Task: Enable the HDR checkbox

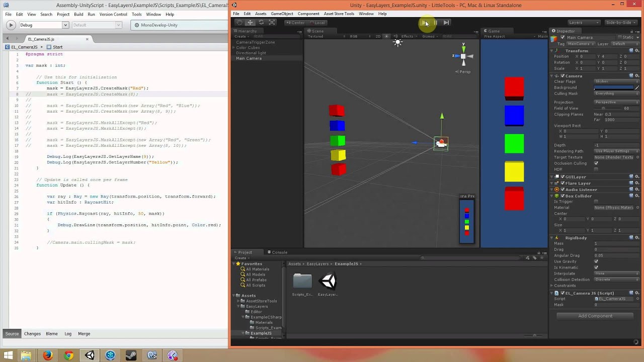Action: click(x=596, y=169)
